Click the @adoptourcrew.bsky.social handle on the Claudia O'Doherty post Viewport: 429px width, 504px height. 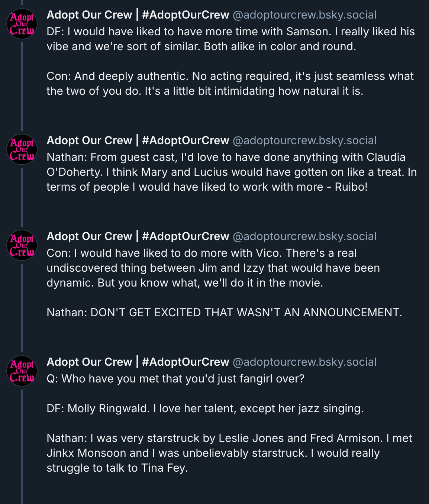304,140
